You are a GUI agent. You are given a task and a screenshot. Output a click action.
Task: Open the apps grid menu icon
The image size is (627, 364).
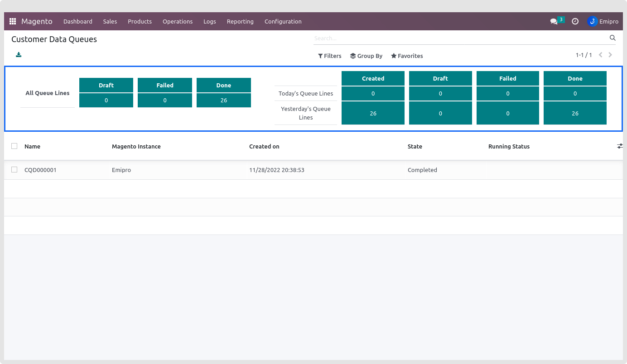13,21
